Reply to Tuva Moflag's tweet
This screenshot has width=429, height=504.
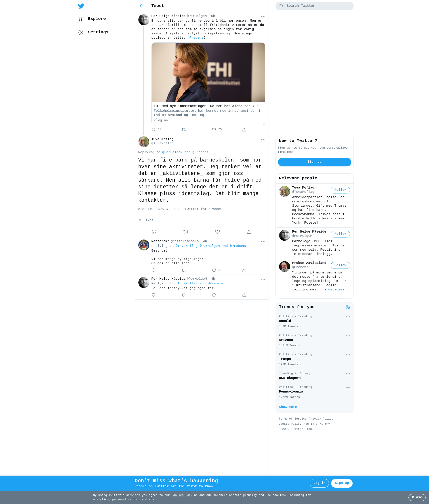154,232
